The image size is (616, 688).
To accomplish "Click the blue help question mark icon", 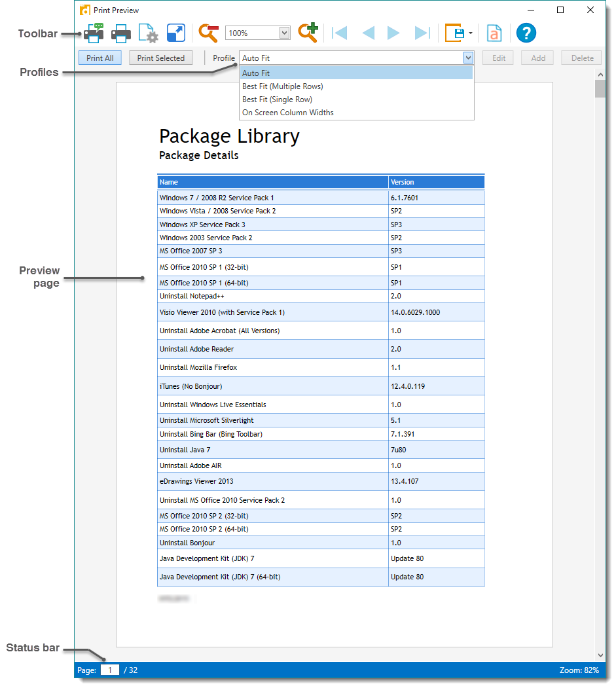I will (x=526, y=33).
